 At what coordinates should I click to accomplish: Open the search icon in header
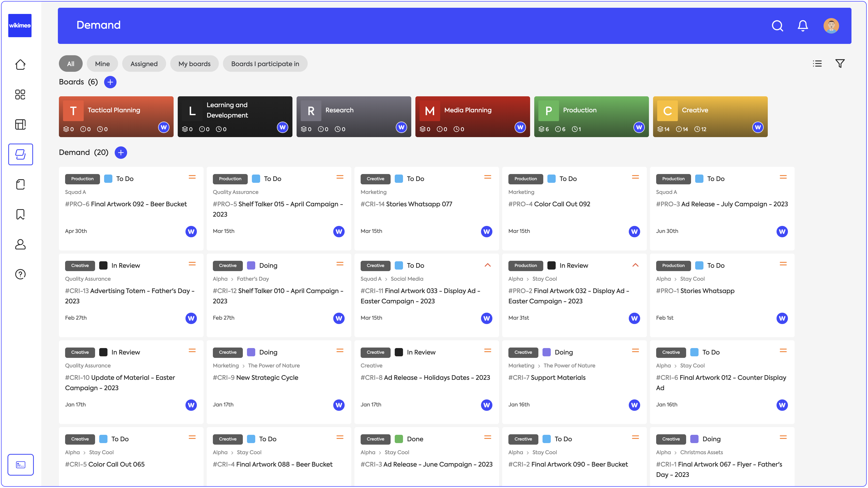(x=777, y=26)
